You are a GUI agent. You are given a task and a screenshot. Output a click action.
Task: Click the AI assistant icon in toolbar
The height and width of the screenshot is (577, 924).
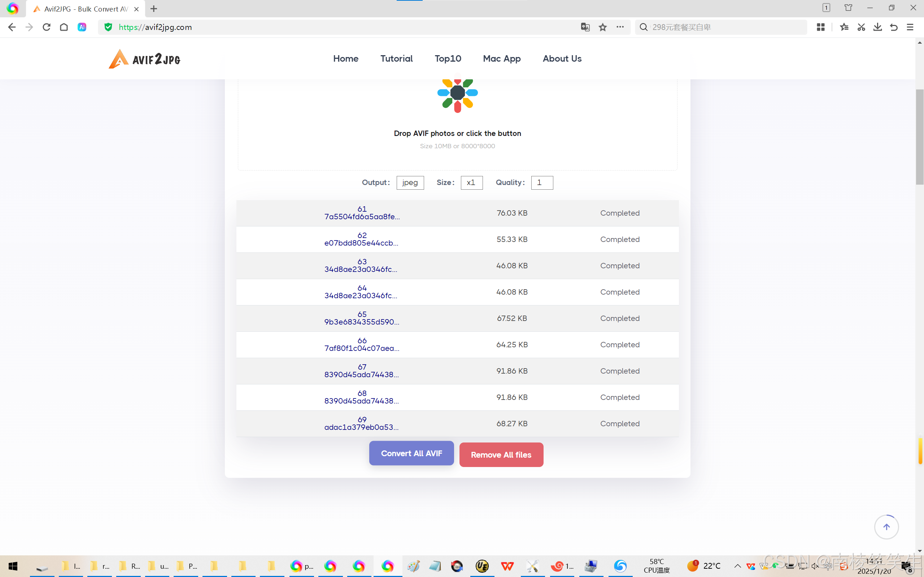point(82,27)
